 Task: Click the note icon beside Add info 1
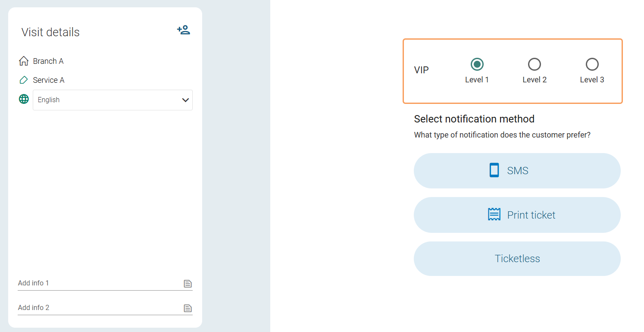tap(188, 284)
